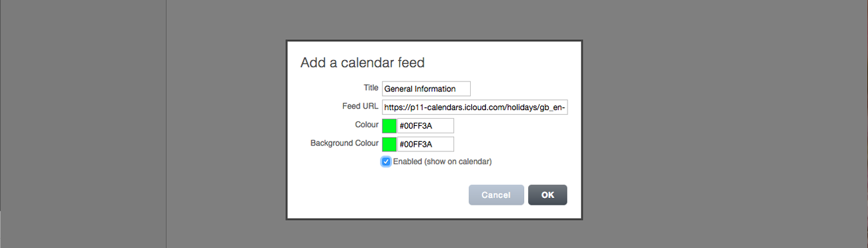Click the 'Background Colour' field label
This screenshot has height=248, width=868.
(x=345, y=143)
